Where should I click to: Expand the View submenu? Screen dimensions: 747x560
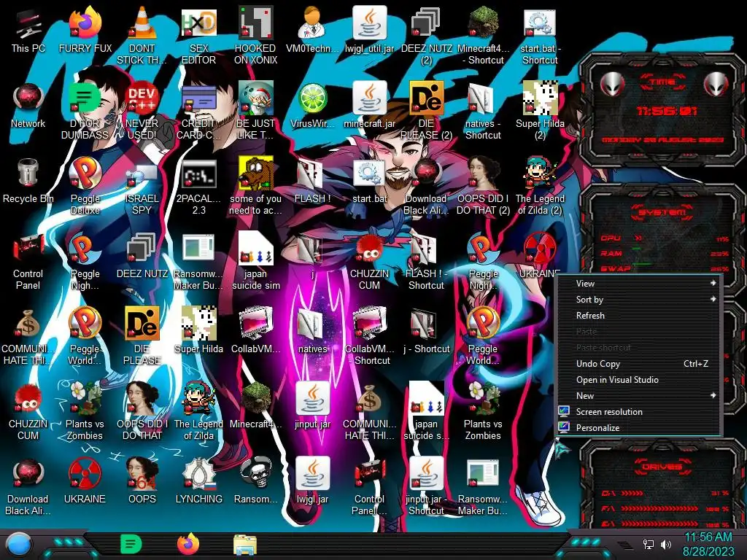pos(640,284)
